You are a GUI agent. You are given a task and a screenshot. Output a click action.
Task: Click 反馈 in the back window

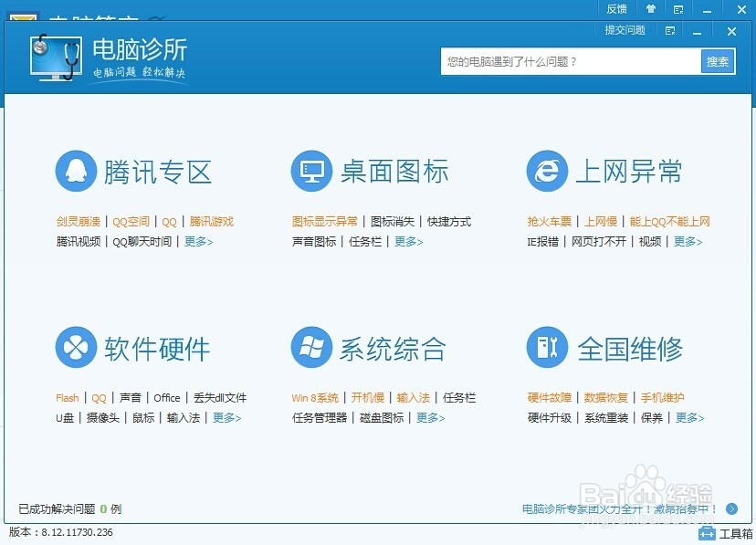pos(616,9)
